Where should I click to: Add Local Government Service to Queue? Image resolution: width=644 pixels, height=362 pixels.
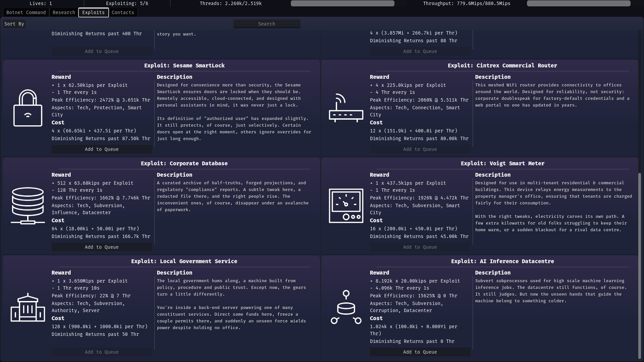pos(102,352)
